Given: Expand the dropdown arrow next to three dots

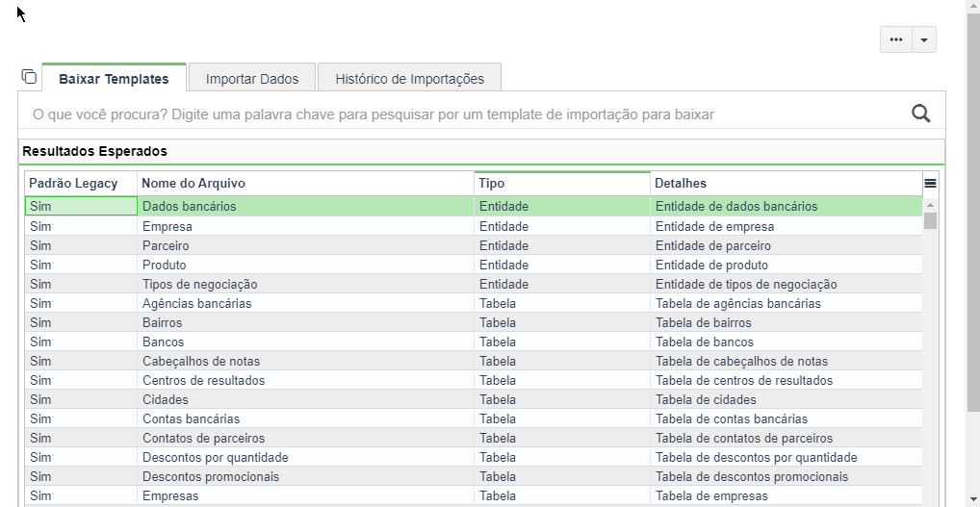Looking at the screenshot, I should pyautogui.click(x=924, y=40).
